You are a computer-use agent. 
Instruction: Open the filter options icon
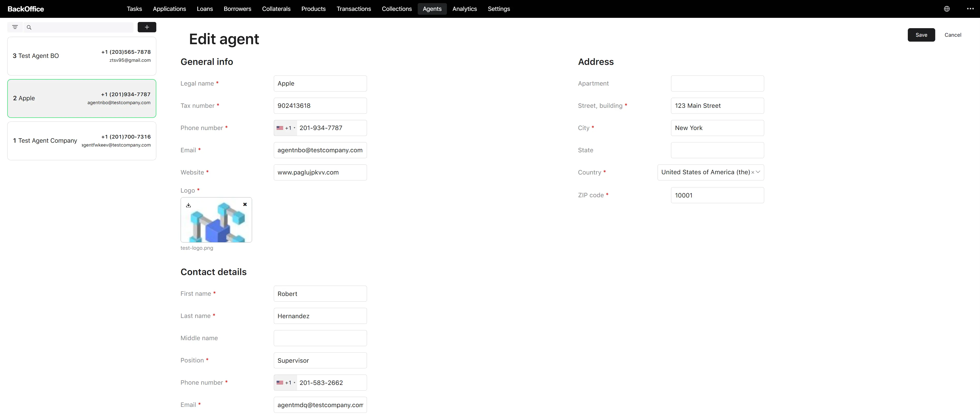15,27
